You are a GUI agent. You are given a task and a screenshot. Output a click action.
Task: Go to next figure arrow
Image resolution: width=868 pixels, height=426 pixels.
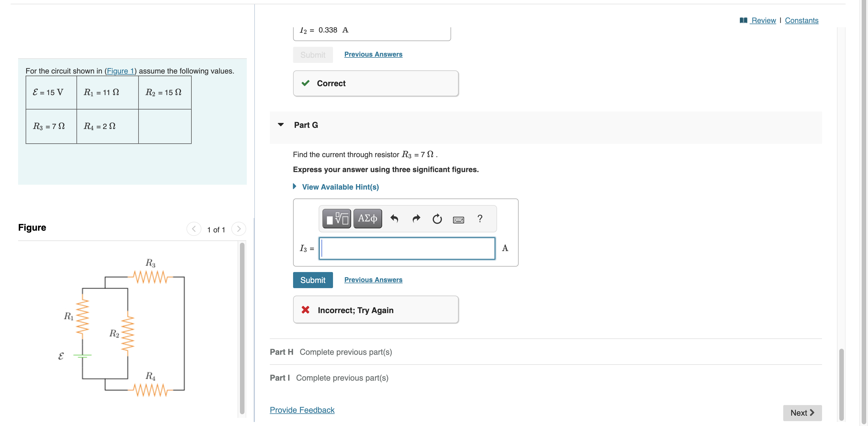(x=238, y=229)
